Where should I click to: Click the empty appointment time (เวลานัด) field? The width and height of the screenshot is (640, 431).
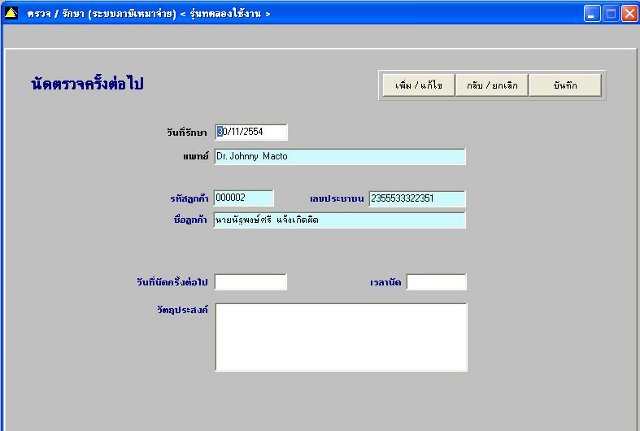point(436,282)
